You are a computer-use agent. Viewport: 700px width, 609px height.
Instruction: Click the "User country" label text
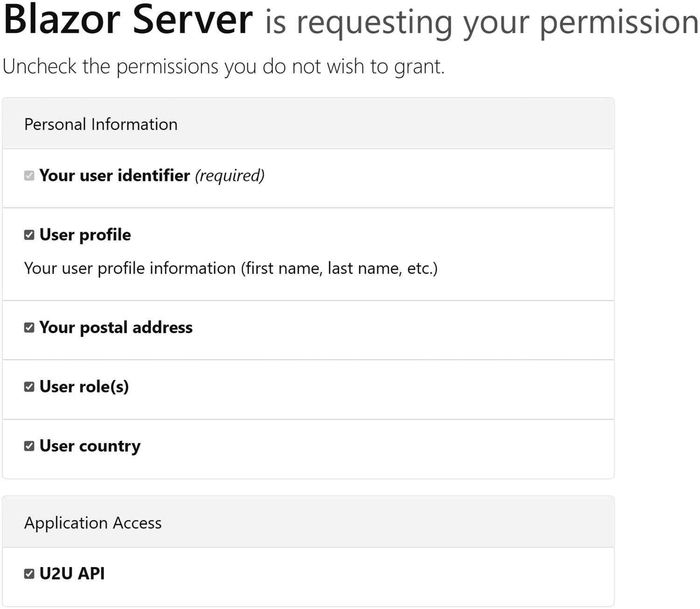[90, 446]
